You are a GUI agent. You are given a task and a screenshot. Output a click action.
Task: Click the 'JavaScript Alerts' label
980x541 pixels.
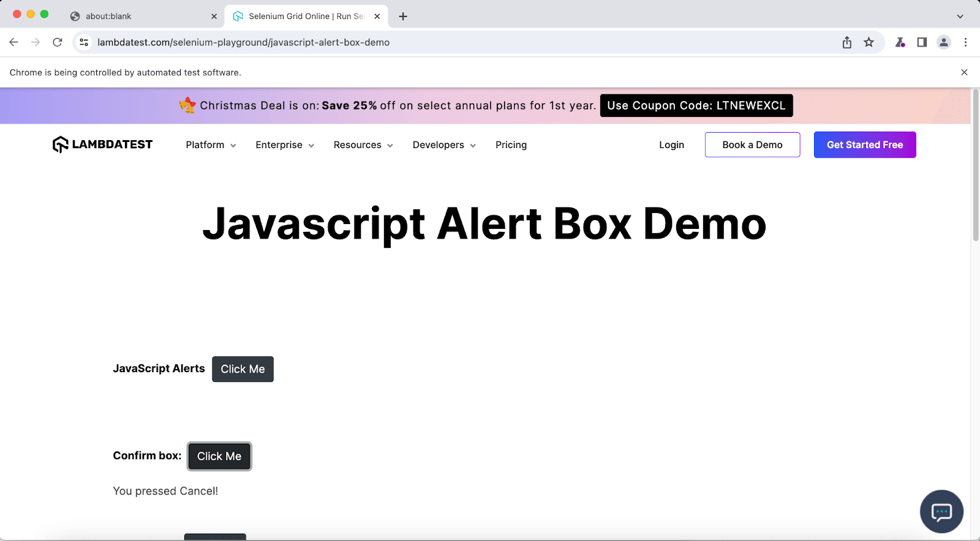tap(159, 368)
